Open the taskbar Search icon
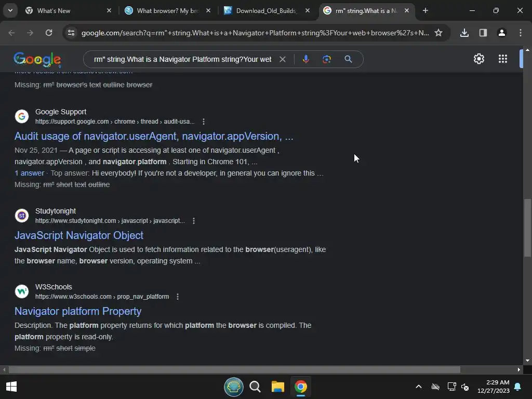Viewport: 532px width, 399px height. (x=255, y=387)
